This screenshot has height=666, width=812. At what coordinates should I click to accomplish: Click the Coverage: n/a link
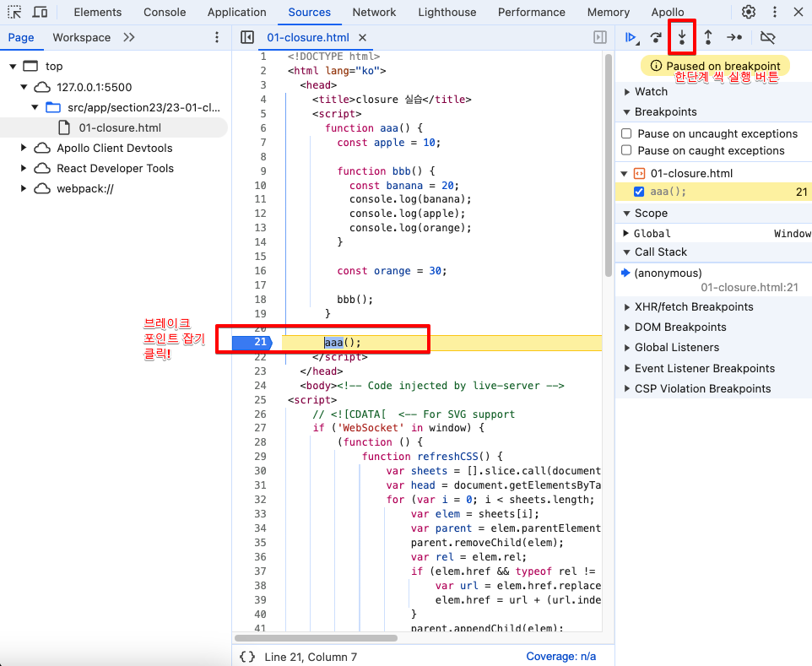pos(560,656)
